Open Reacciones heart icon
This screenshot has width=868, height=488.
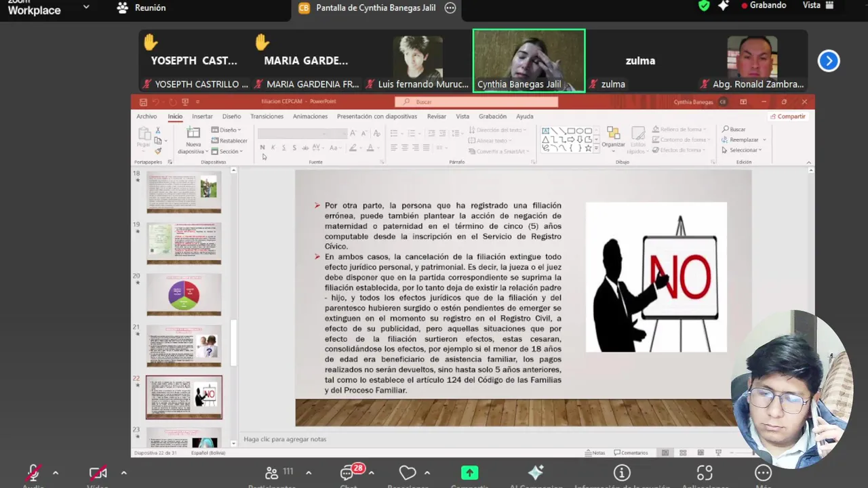408,472
